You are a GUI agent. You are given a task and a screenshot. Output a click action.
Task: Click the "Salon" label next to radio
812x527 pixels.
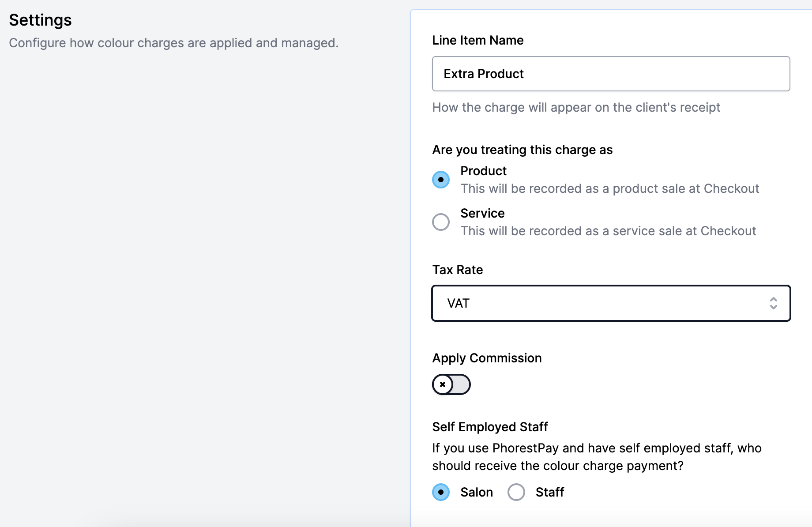477,492
